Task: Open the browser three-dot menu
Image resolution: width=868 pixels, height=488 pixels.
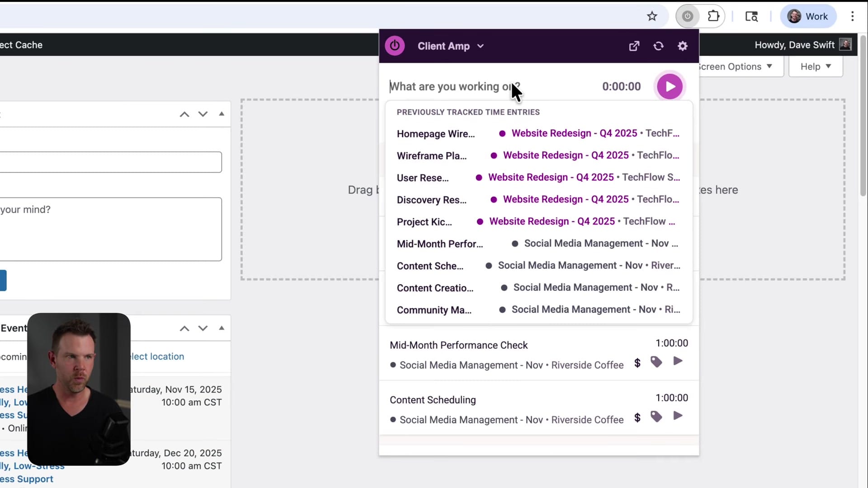Action: pos(853,16)
